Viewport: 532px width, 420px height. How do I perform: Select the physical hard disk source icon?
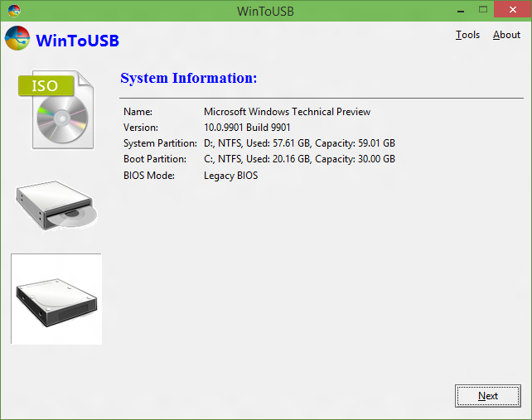(x=56, y=299)
